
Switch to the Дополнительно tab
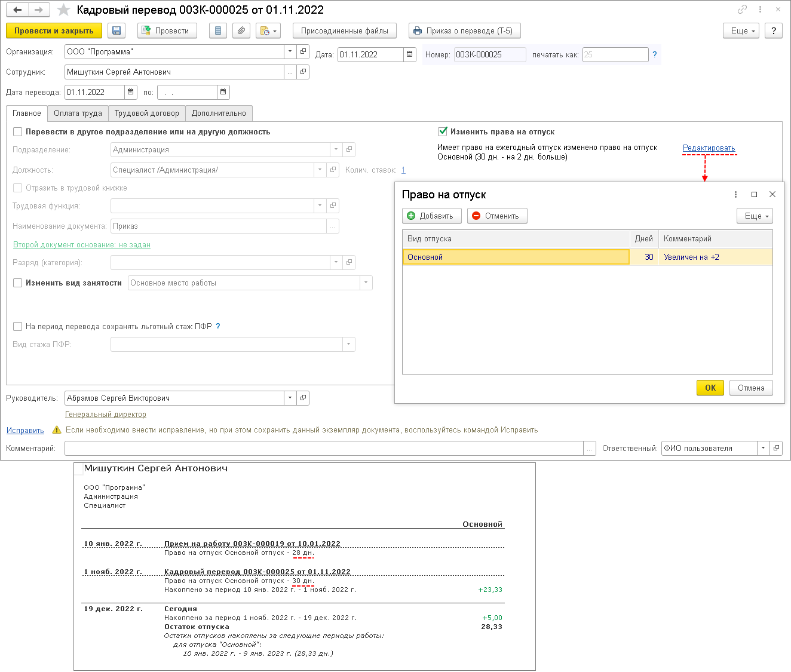coord(219,113)
